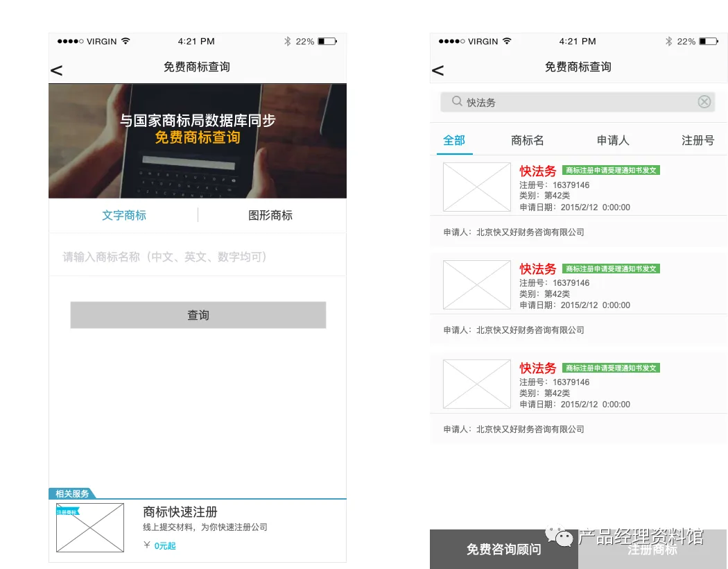728x569 pixels.
Task: Tap the 免费咨询顾问 button
Action: pyautogui.click(x=504, y=549)
